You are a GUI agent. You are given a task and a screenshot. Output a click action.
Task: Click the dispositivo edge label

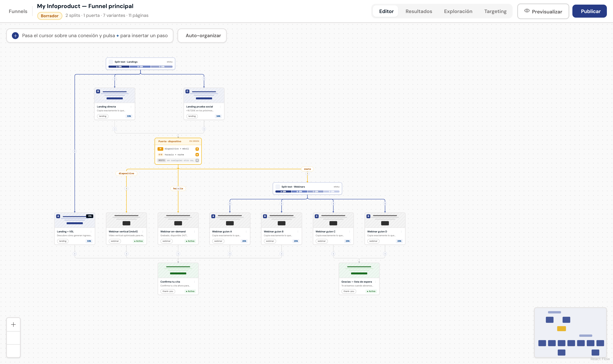coord(126,173)
